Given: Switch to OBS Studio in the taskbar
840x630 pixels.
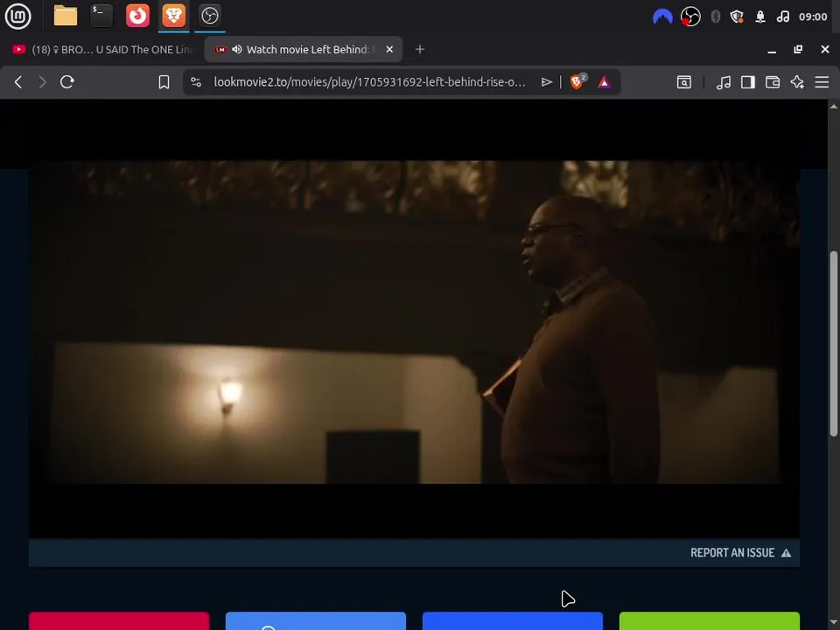Looking at the screenshot, I should (x=209, y=16).
